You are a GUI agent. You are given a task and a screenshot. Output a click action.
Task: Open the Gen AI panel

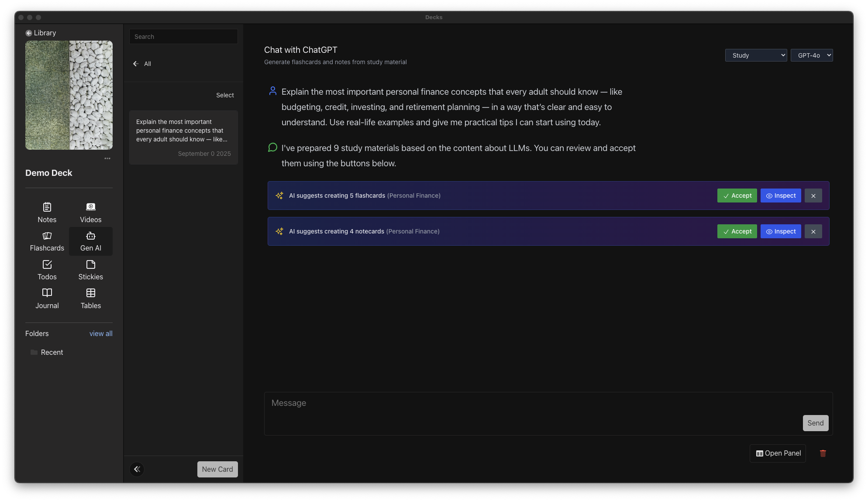coord(90,241)
